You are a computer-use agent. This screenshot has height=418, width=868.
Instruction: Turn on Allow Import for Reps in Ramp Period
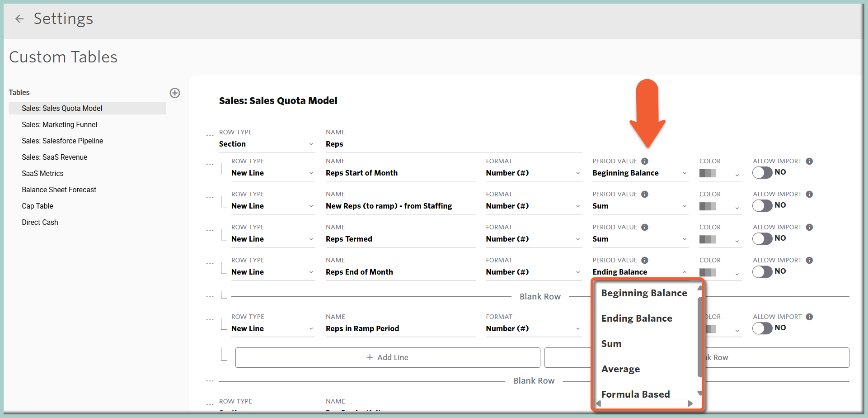click(762, 328)
